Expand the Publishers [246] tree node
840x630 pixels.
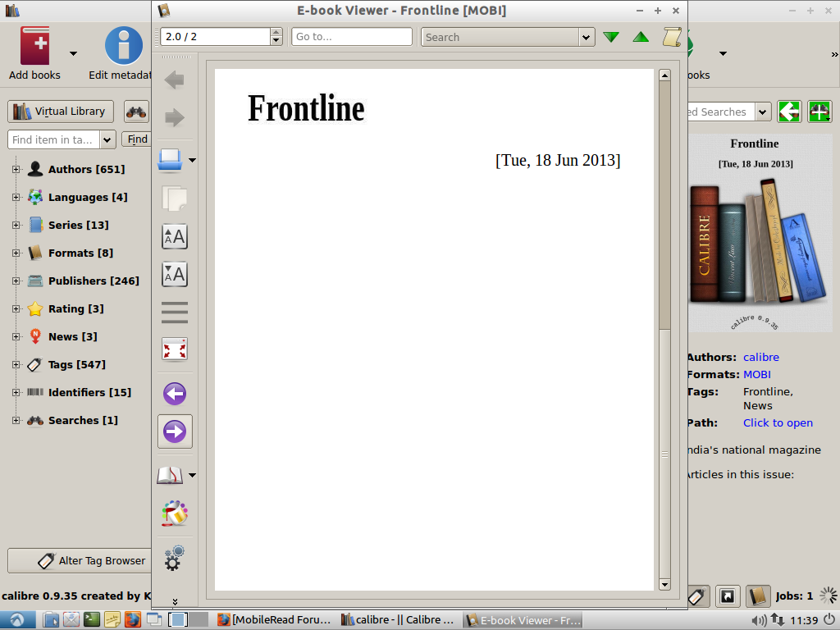(16, 281)
